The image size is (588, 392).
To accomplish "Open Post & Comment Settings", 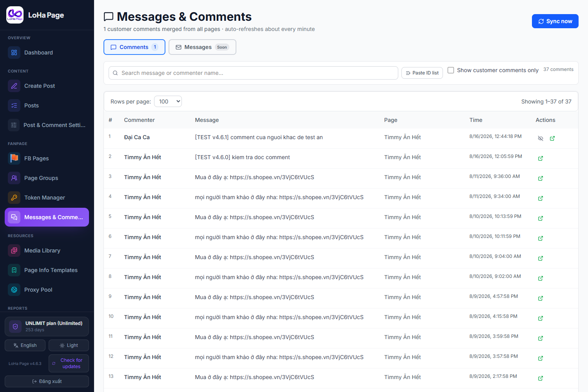I will pyautogui.click(x=47, y=125).
